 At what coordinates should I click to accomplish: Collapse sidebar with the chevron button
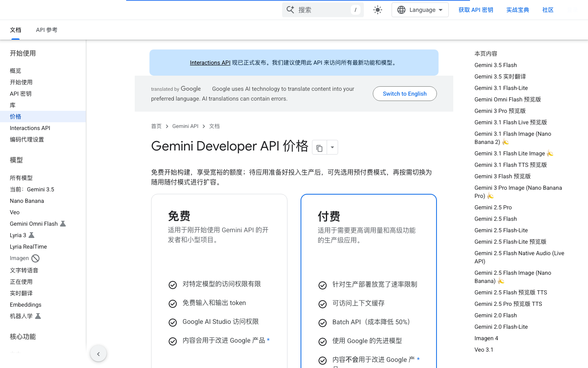(98, 354)
